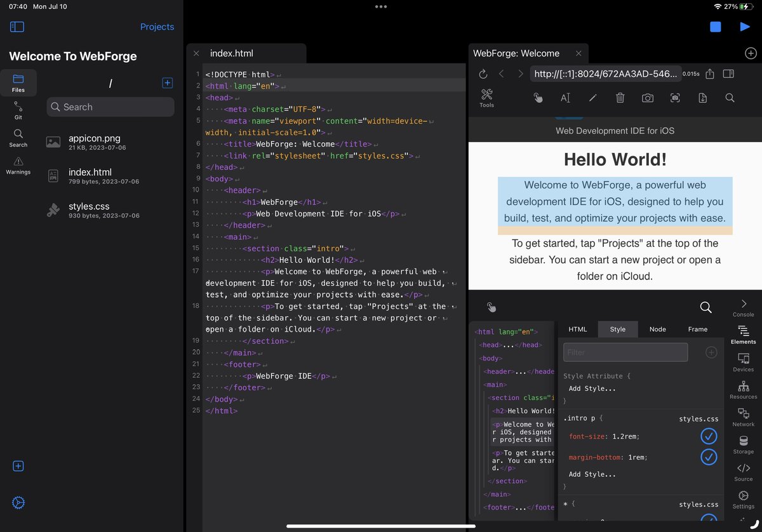Open the Storage panel
Viewport: 762px width, 532px height.
(744, 444)
